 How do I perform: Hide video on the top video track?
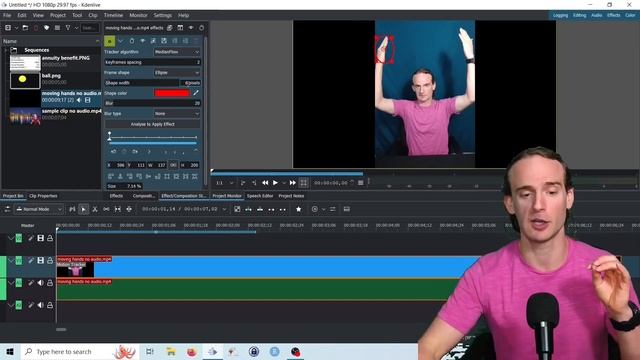tap(40, 238)
